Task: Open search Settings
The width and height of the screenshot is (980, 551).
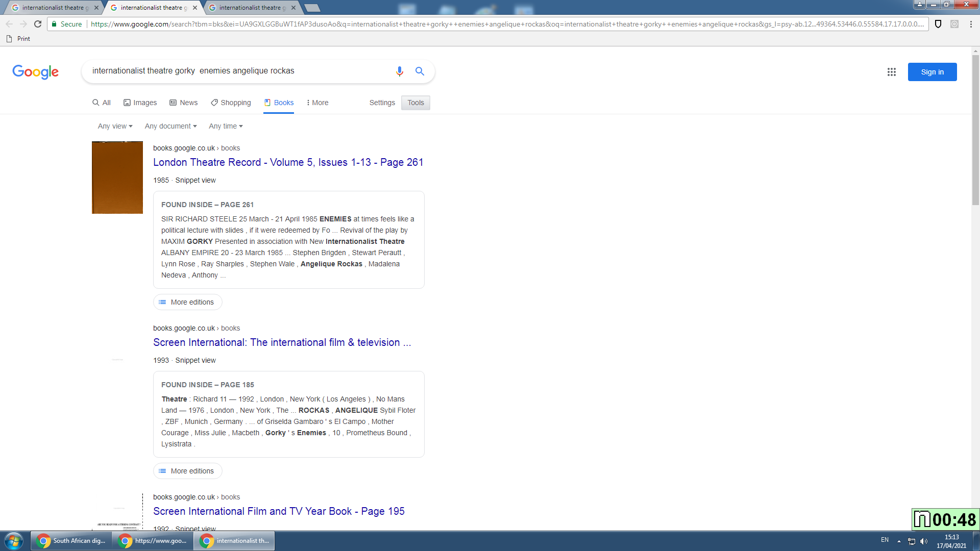Action: tap(382, 103)
